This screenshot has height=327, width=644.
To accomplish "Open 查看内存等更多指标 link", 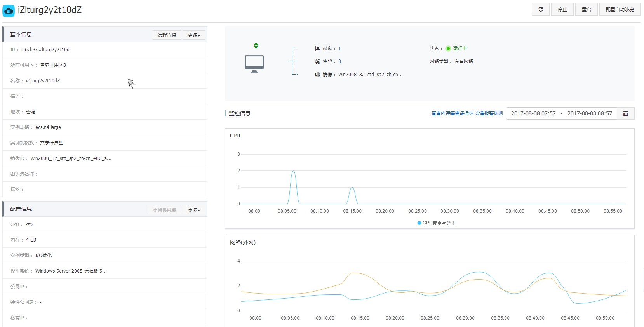I will pos(452,113).
